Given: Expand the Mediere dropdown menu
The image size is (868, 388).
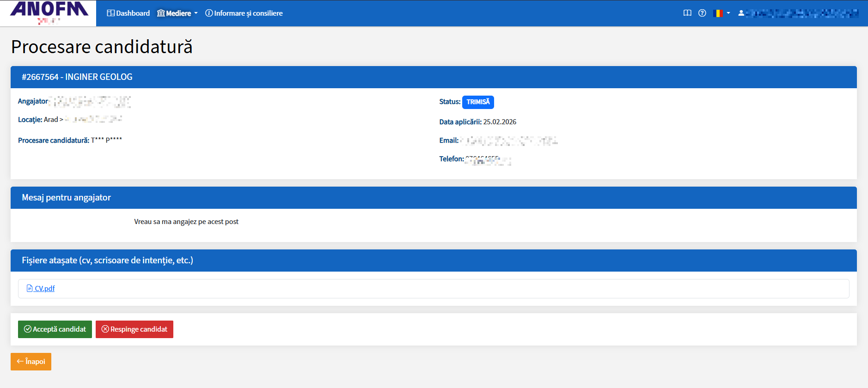Looking at the screenshot, I should 178,13.
